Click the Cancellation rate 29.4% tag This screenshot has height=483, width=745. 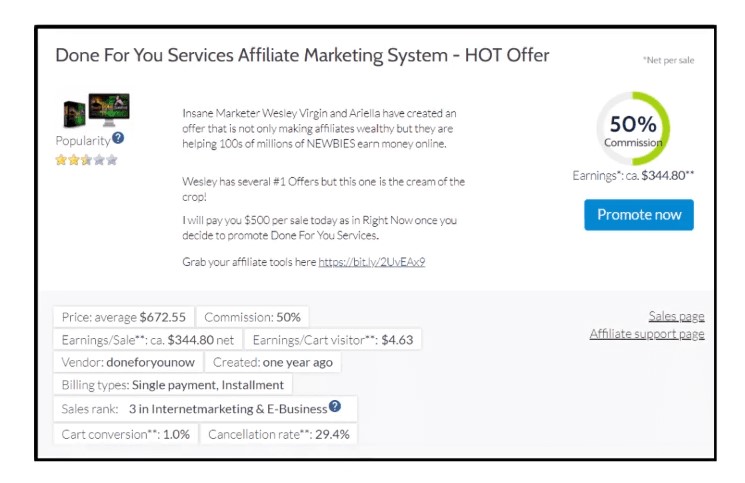coord(278,434)
